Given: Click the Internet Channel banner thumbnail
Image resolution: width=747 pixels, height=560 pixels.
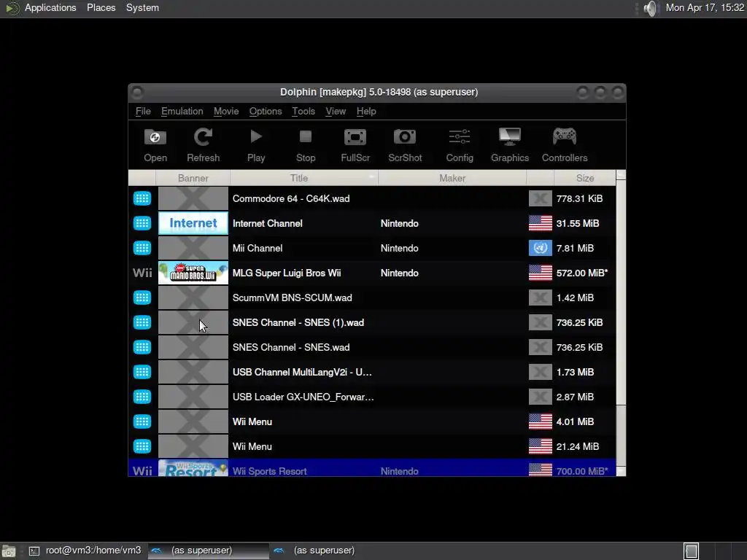Looking at the screenshot, I should pyautogui.click(x=193, y=223).
